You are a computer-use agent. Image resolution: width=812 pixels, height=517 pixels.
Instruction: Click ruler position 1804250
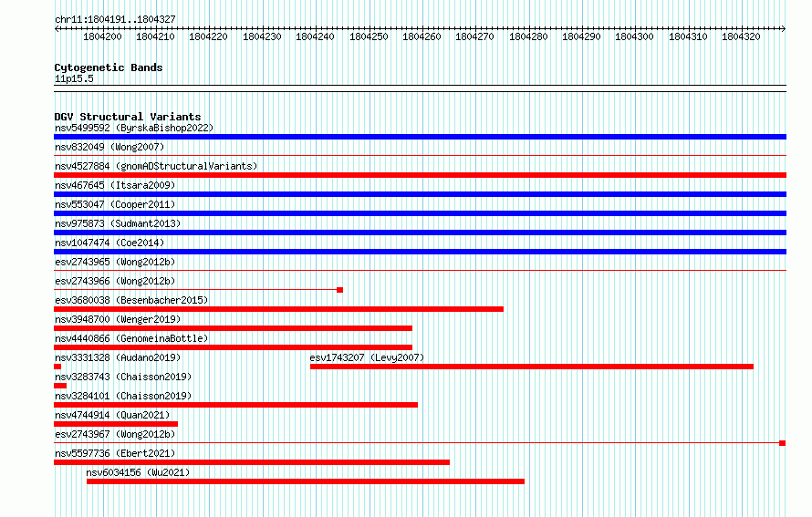(369, 36)
